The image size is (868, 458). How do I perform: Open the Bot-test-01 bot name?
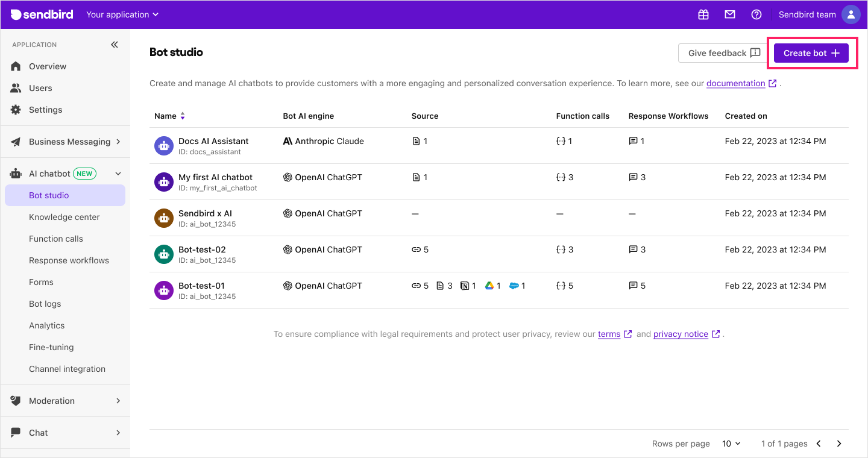(x=201, y=286)
